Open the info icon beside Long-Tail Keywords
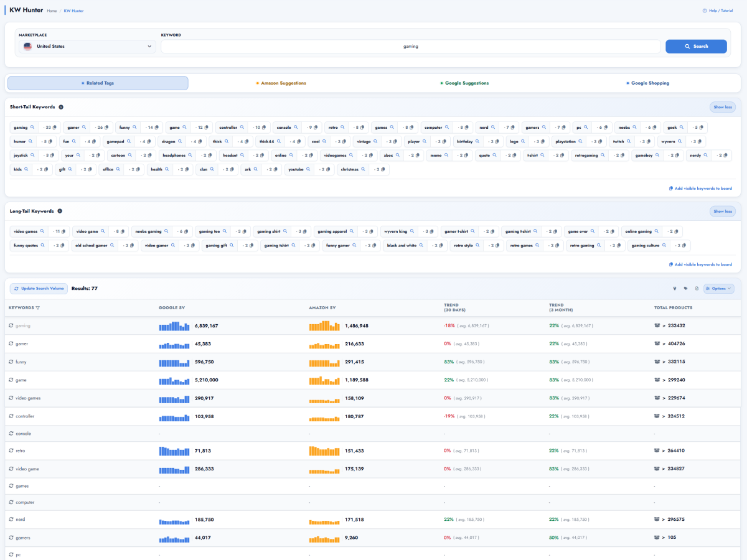This screenshot has height=560, width=747. click(60, 211)
